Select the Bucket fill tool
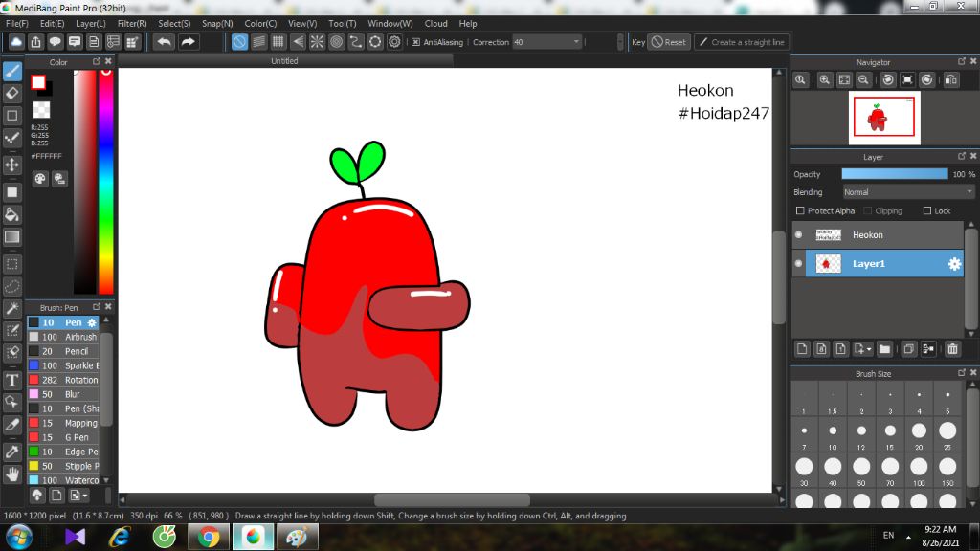 click(11, 215)
